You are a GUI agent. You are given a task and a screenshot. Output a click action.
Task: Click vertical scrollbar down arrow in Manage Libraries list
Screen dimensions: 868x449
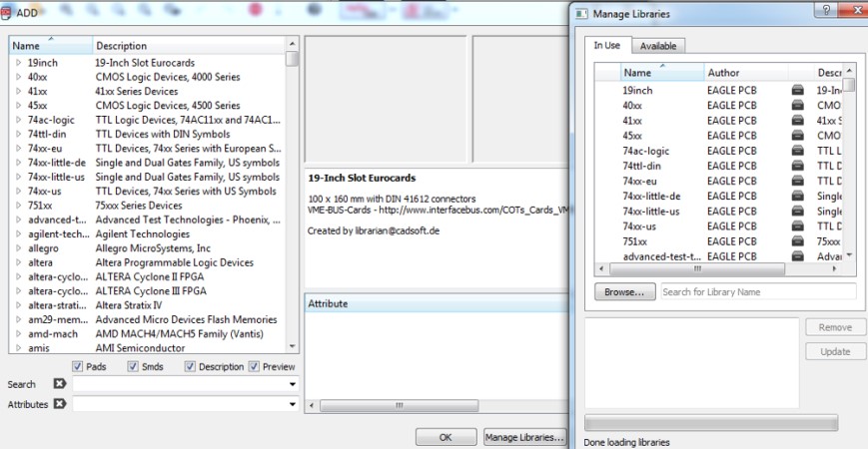pos(850,254)
